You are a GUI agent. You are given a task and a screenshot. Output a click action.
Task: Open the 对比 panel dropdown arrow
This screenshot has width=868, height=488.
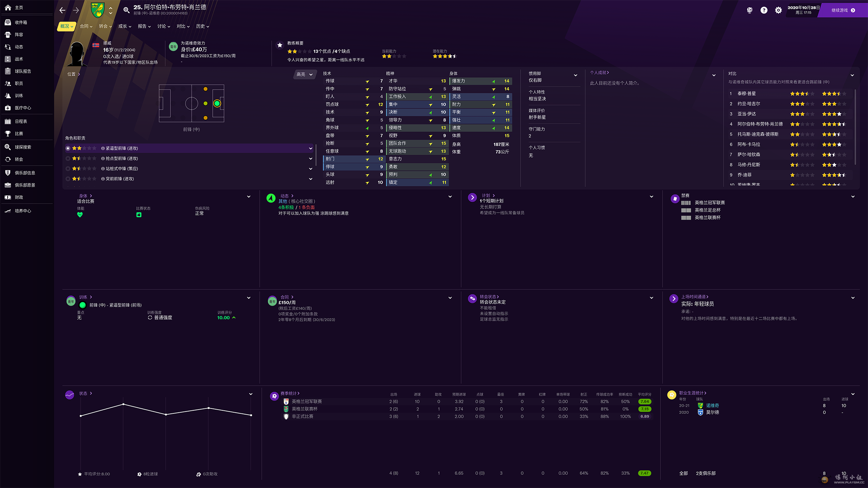[x=852, y=75]
